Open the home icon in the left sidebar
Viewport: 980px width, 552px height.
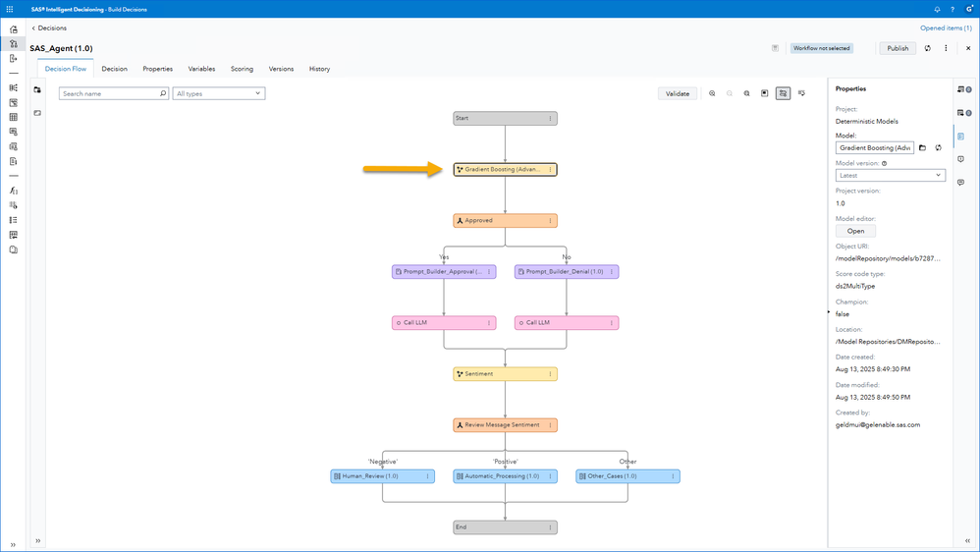pos(13,29)
